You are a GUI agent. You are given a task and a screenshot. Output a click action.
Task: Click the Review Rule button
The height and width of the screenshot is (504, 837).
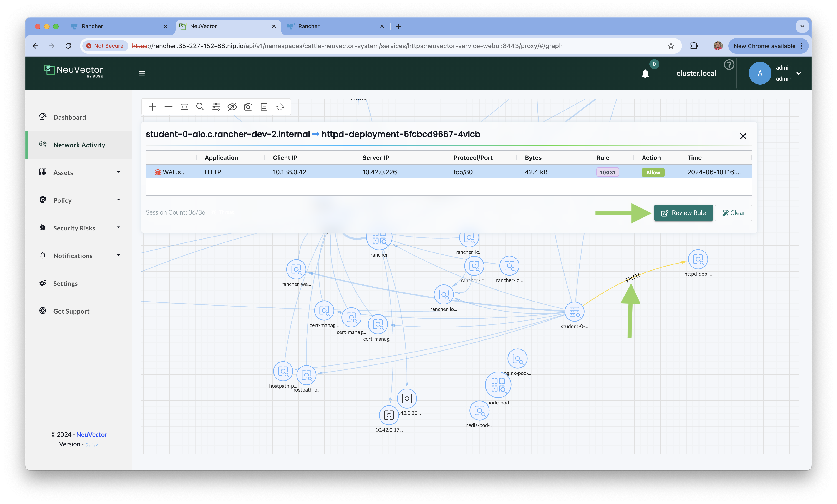coord(683,213)
